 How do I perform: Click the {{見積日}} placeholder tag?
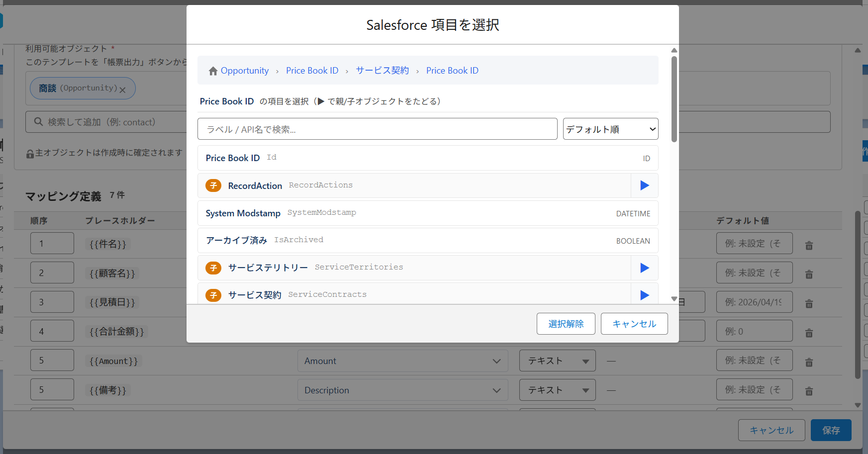point(112,302)
